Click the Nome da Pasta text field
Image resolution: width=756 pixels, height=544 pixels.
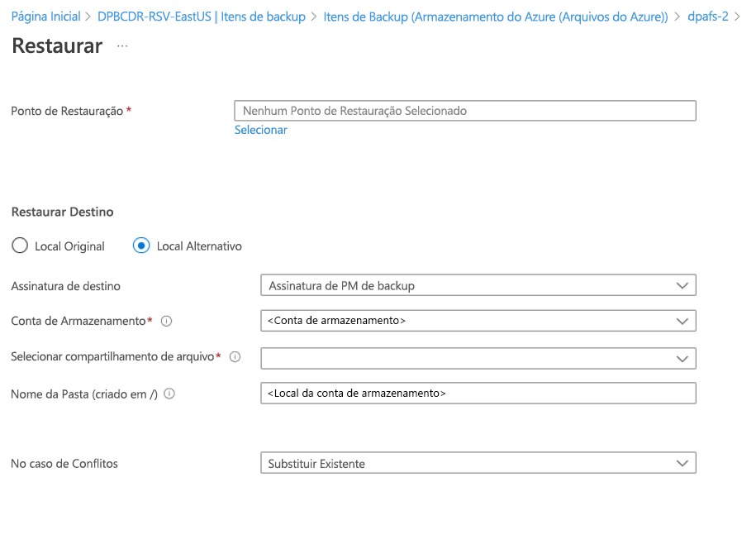coord(478,394)
